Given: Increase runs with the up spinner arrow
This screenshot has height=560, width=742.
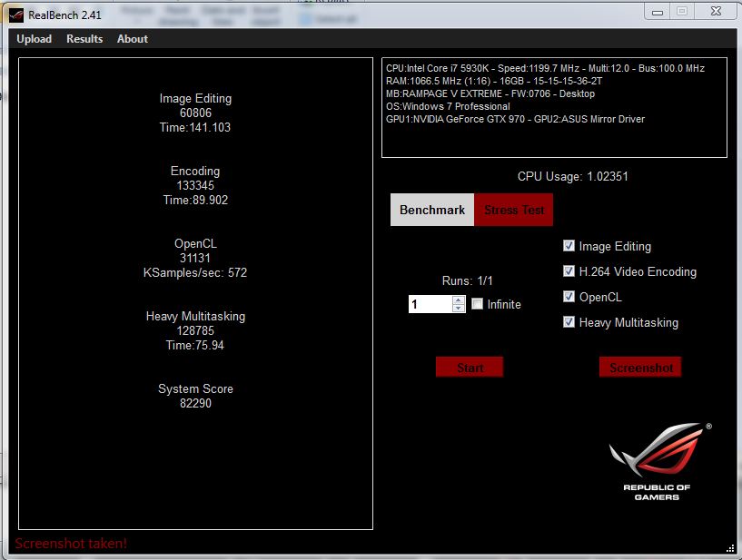Looking at the screenshot, I should [x=458, y=300].
